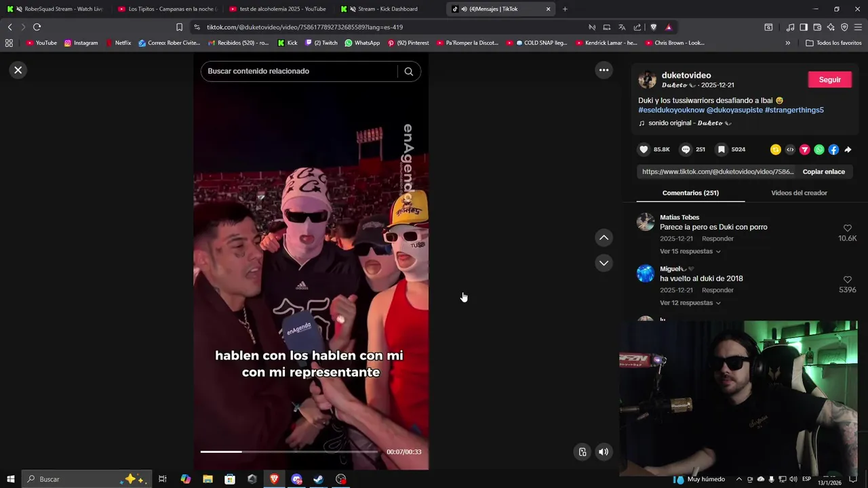Image resolution: width=868 pixels, height=488 pixels.
Task: Click the search magnifier in related content bar
Action: pyautogui.click(x=408, y=71)
